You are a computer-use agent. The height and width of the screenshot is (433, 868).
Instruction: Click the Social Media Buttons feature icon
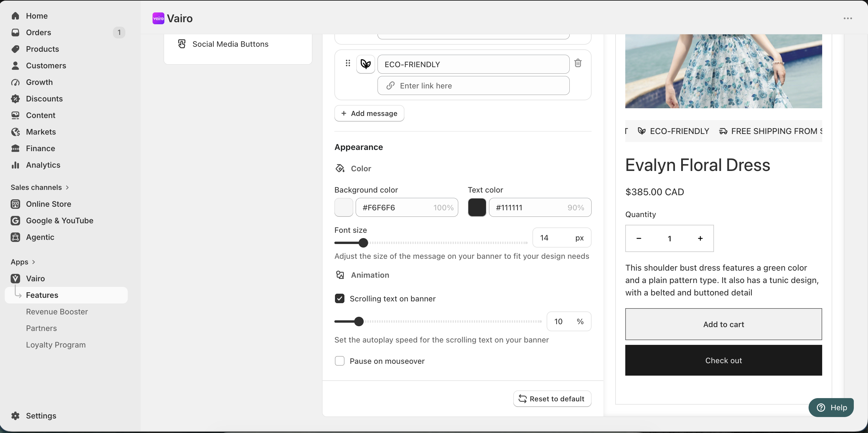click(x=182, y=44)
